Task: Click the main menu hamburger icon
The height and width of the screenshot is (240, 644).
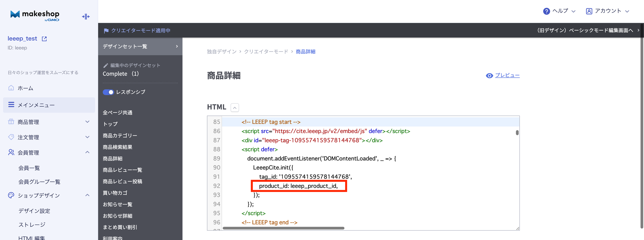Action: (x=11, y=105)
